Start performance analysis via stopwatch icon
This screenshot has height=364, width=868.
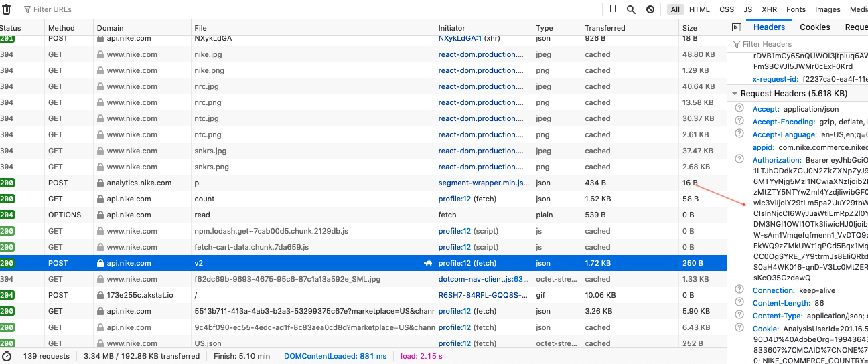pos(7,356)
